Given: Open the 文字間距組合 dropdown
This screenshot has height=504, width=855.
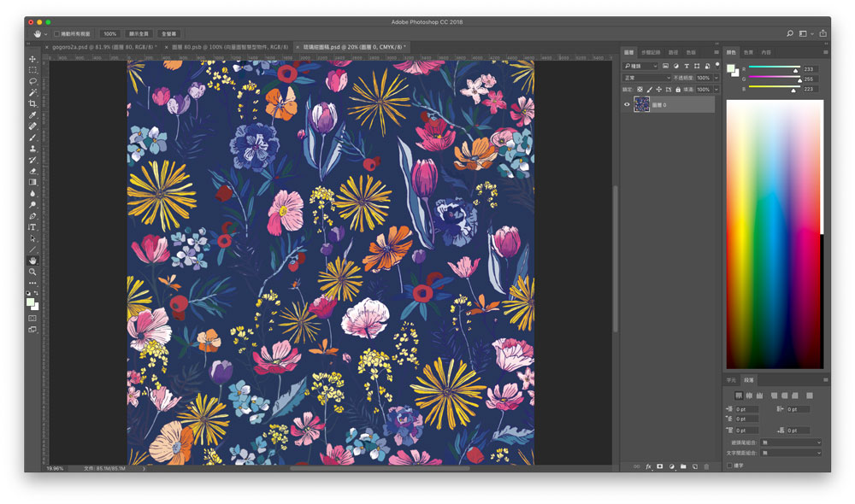Looking at the screenshot, I should pyautogui.click(x=792, y=453).
